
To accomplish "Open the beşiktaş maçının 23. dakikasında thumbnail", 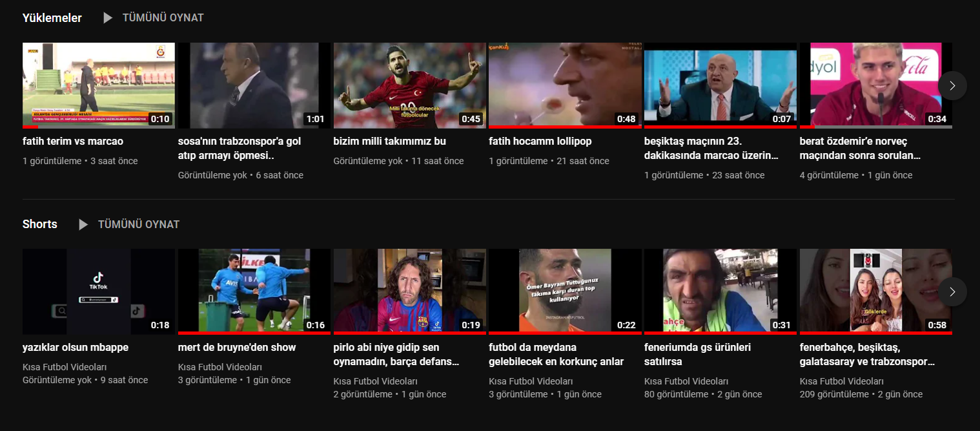I will pos(720,86).
